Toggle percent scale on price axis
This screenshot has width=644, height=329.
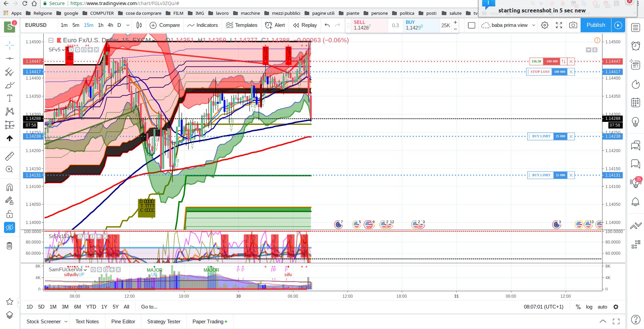[578, 307]
